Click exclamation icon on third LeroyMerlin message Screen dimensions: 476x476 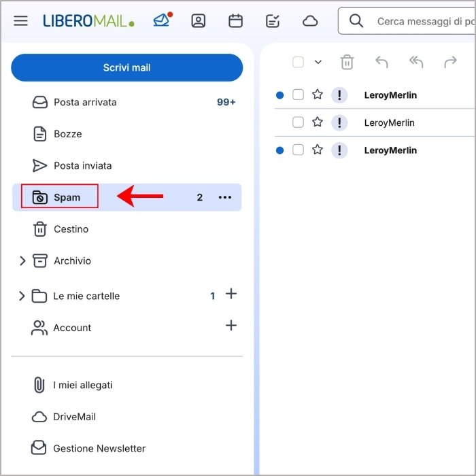point(339,150)
